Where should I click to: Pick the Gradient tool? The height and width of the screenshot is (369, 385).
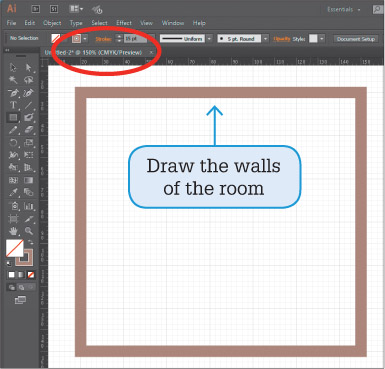coord(29,180)
